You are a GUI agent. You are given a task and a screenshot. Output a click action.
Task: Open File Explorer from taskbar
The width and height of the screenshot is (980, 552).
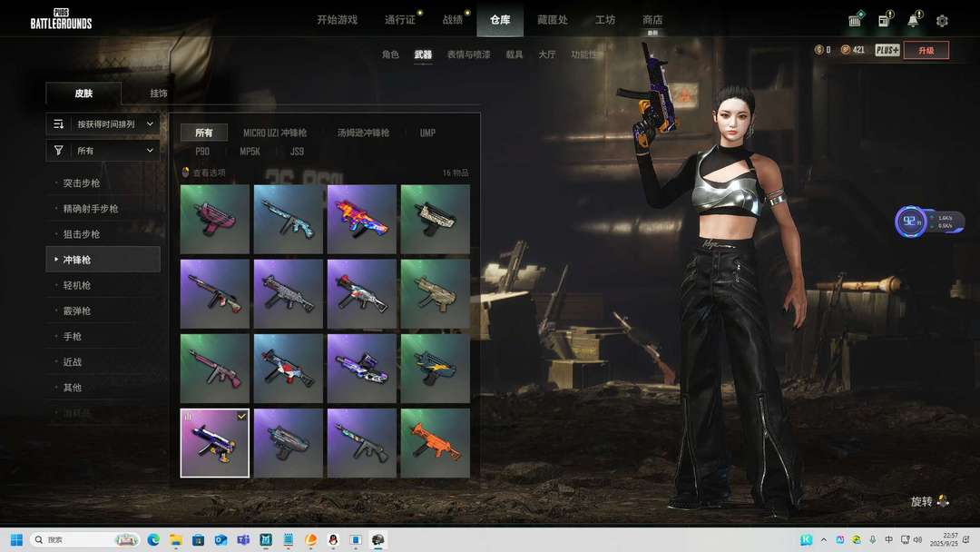tap(176, 539)
